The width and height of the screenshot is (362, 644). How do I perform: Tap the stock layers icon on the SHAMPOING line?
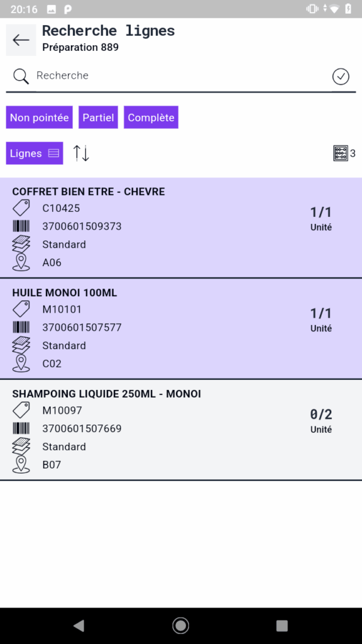pos(21,447)
